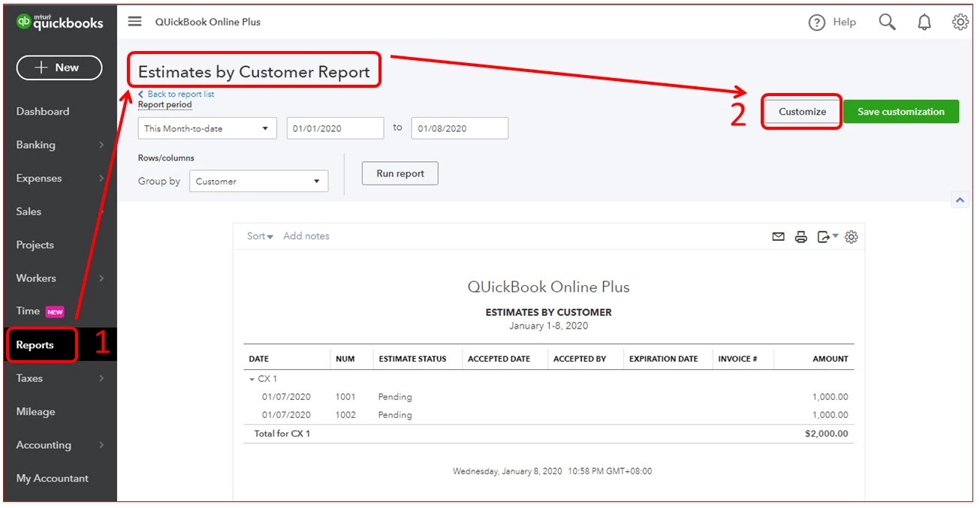980x508 pixels.
Task: Open Sales in sidebar
Action: (29, 212)
